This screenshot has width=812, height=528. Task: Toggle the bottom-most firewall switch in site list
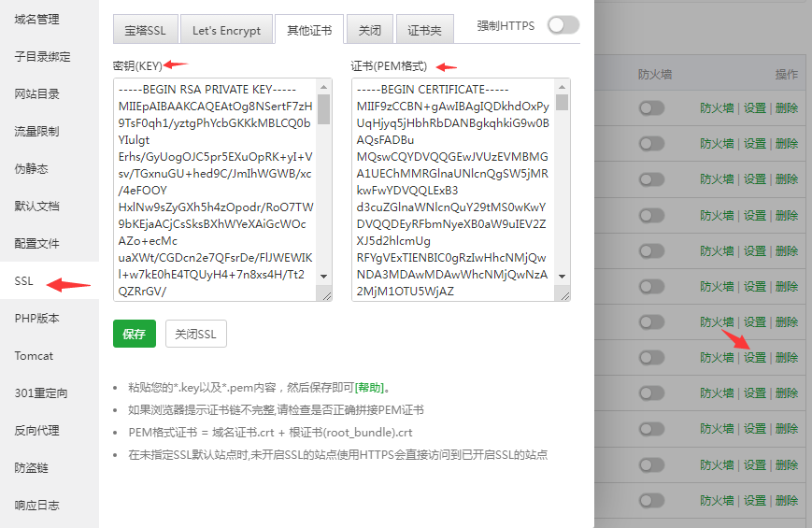(651, 500)
